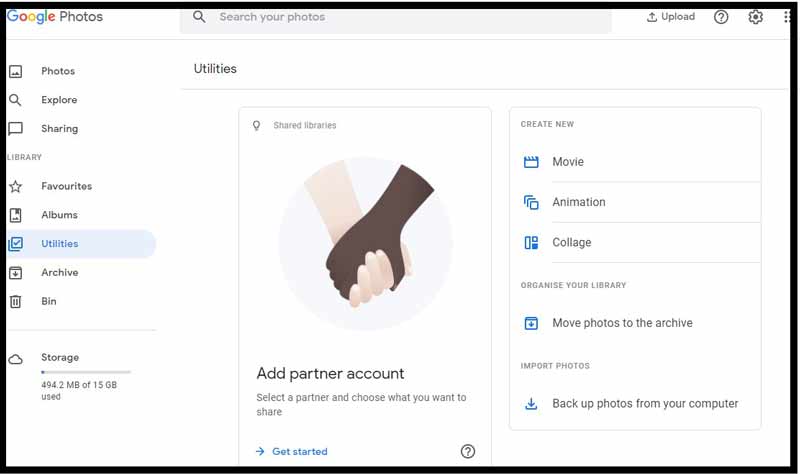Open the Help question mark icon in header
The height and width of the screenshot is (474, 800).
click(721, 17)
